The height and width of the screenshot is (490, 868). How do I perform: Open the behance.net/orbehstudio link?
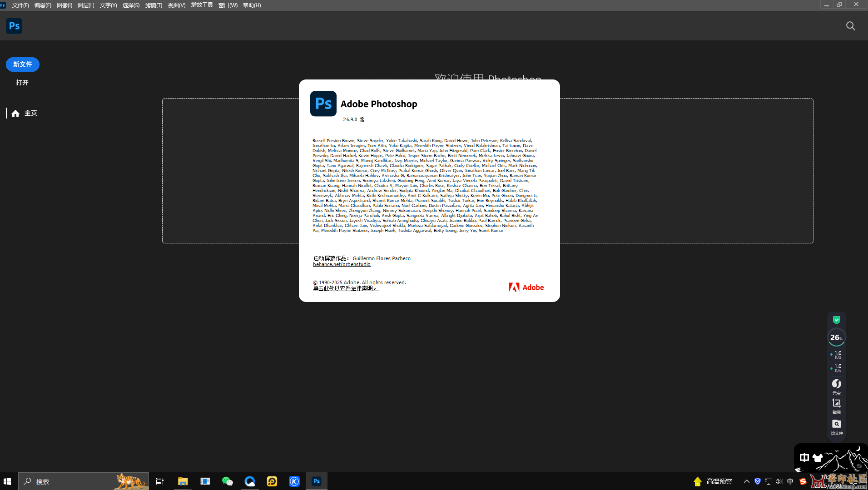coord(342,264)
